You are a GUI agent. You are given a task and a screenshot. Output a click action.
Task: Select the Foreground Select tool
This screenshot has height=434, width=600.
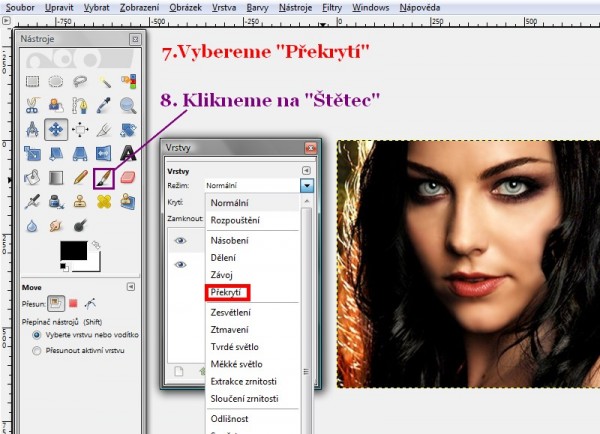click(56, 106)
